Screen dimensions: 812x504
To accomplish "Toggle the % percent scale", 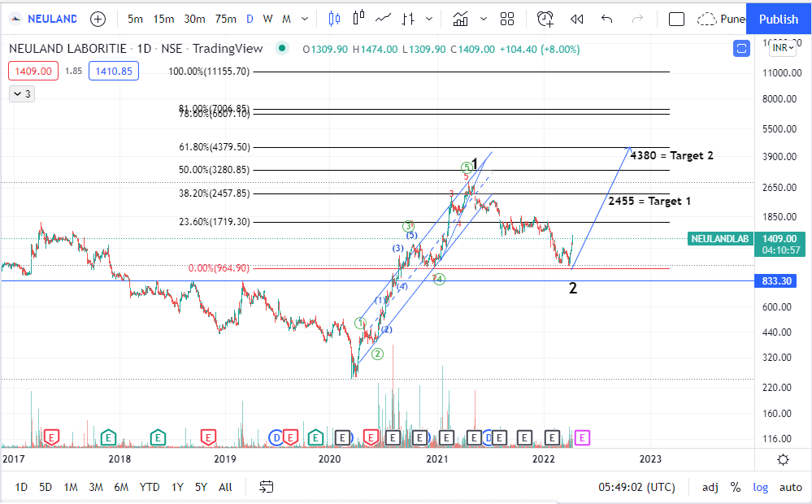I will pyautogui.click(x=736, y=487).
